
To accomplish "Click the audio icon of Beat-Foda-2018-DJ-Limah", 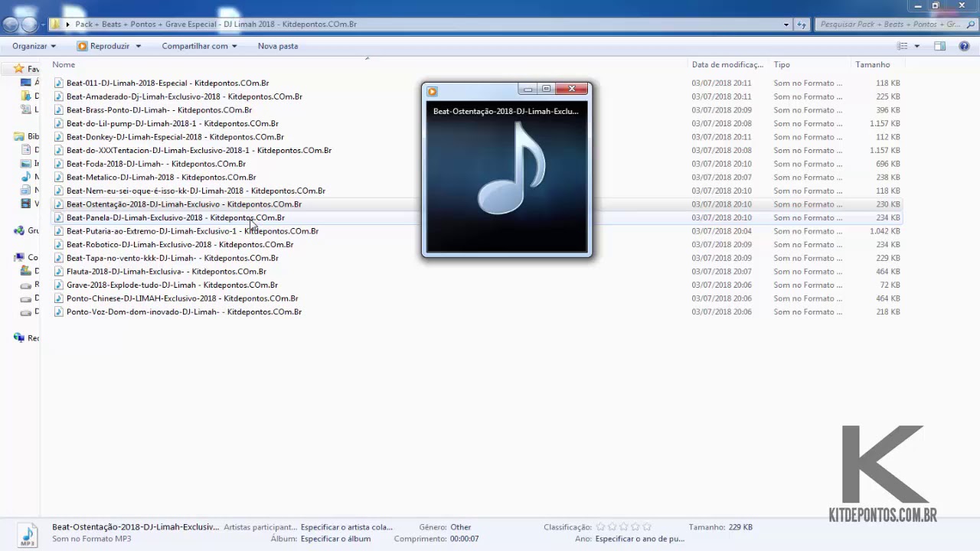I will pos(59,164).
